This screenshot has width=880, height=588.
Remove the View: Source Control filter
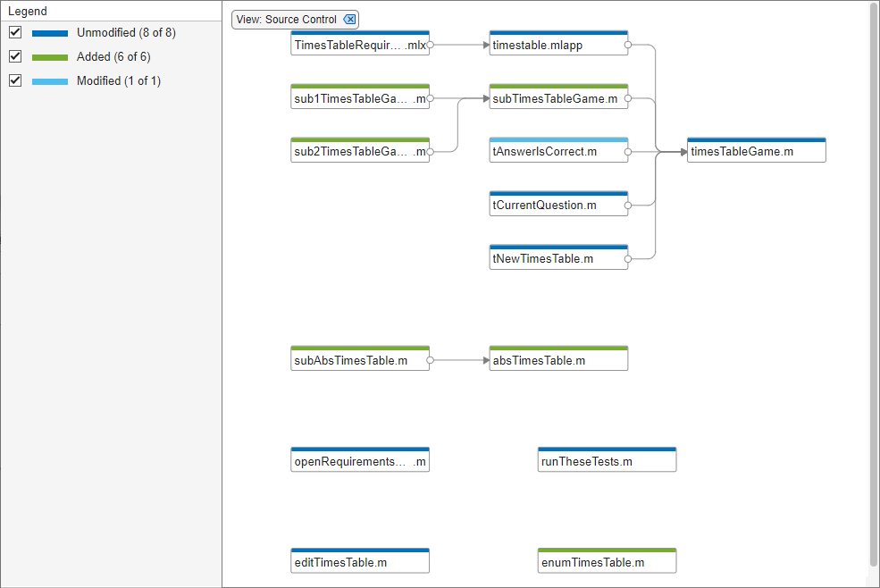tap(349, 19)
